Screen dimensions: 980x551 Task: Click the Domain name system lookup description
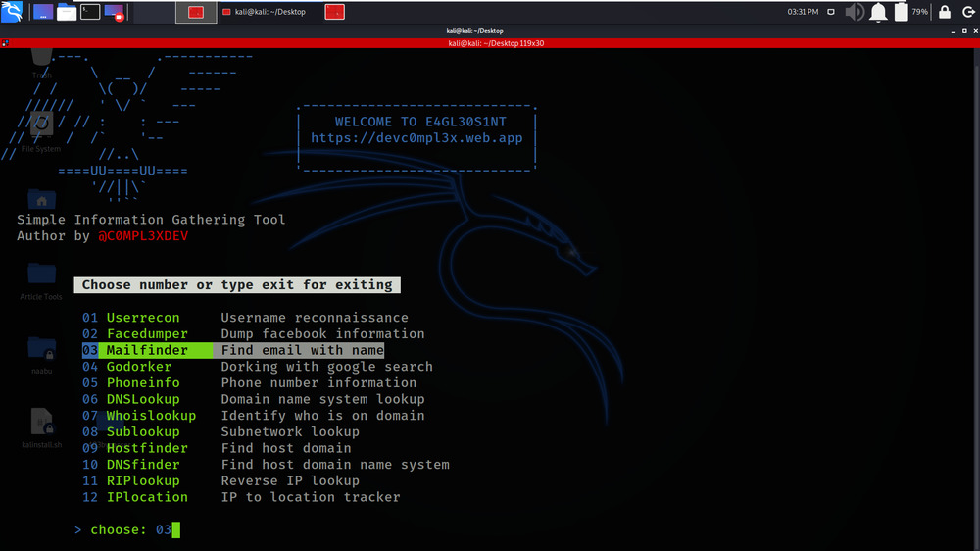click(x=322, y=399)
